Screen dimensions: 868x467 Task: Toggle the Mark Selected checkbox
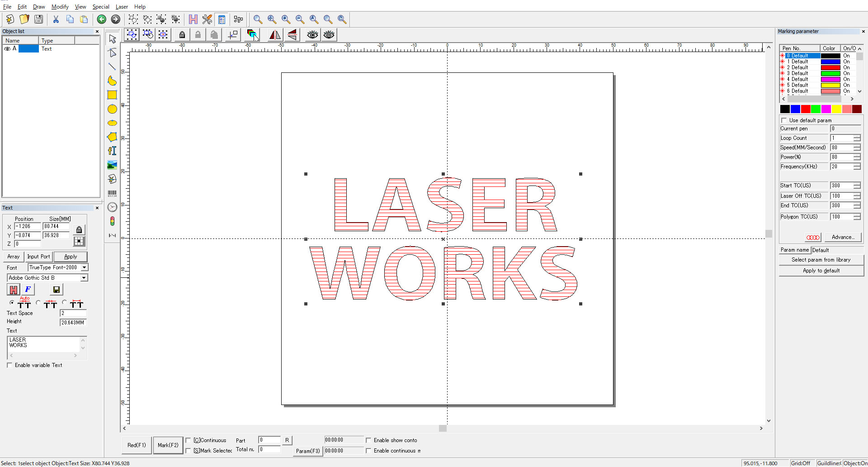click(188, 451)
